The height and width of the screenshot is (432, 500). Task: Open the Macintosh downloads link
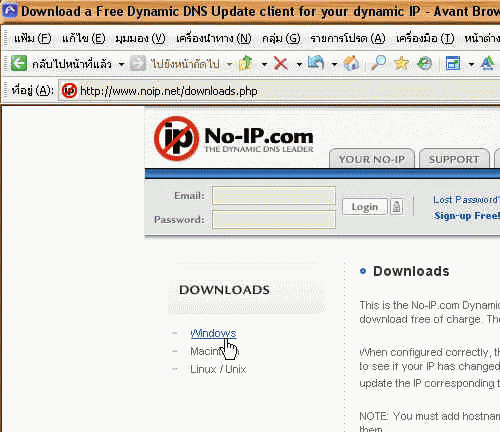[x=214, y=351]
